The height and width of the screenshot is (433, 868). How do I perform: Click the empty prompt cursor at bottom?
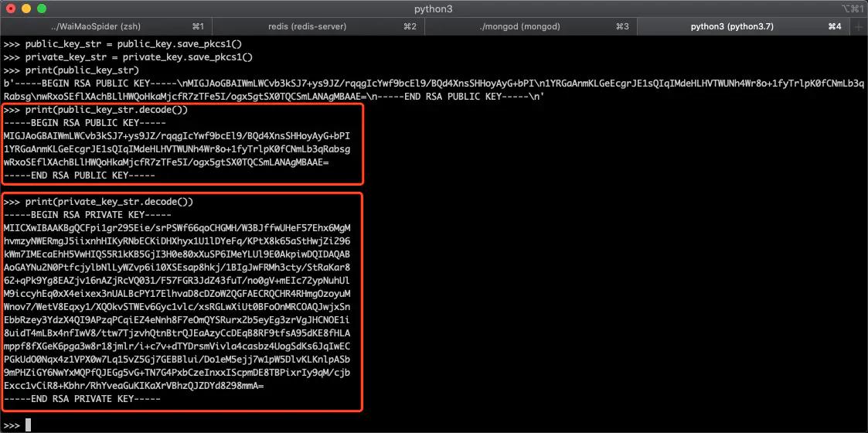(28, 425)
